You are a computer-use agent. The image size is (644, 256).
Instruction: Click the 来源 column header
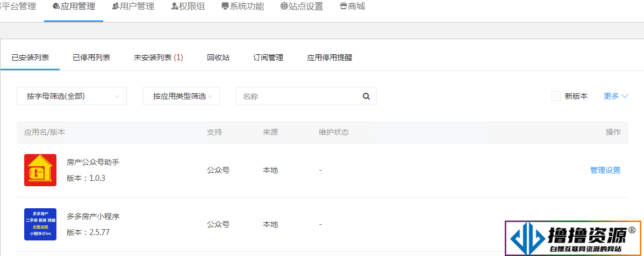tap(270, 132)
